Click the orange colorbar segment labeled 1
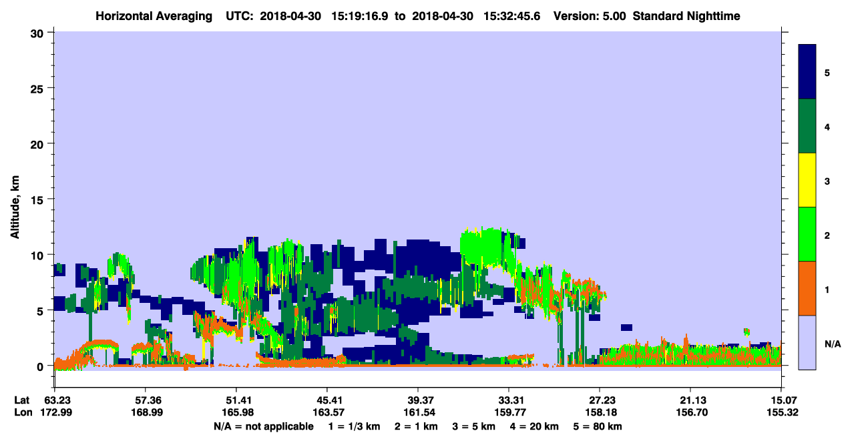The width and height of the screenshot is (868, 445). (x=807, y=288)
